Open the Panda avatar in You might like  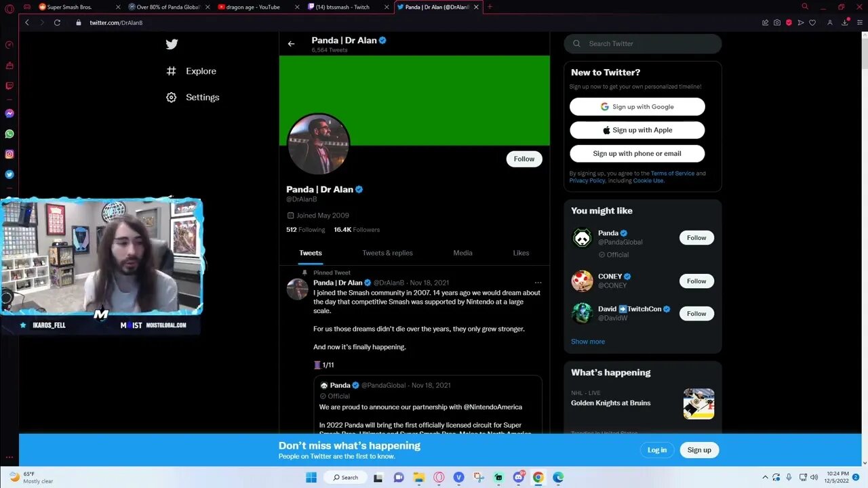[x=582, y=238]
